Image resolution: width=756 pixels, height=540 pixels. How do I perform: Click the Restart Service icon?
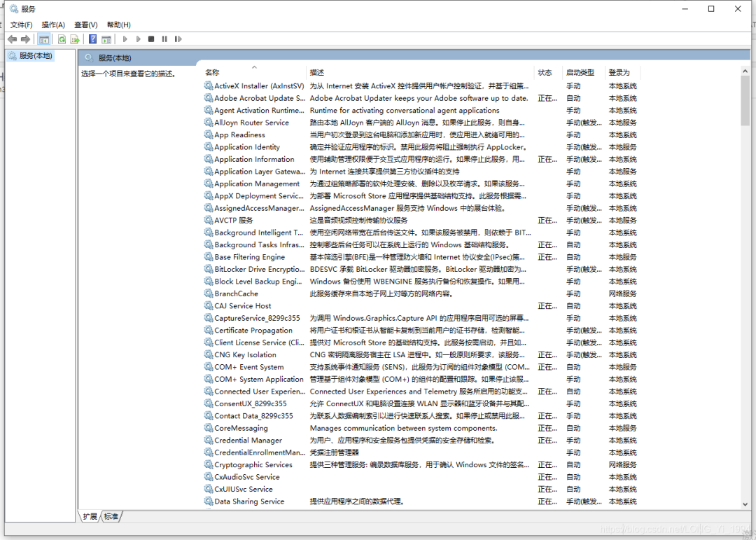[x=178, y=39]
